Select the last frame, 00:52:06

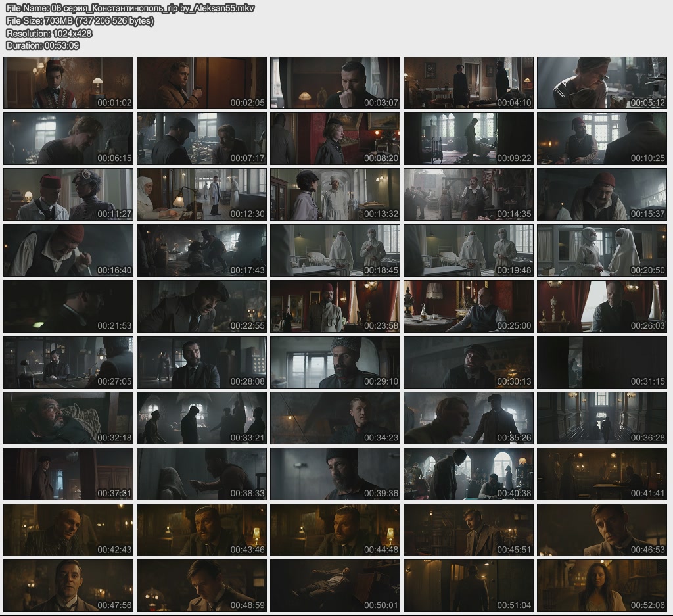click(601, 586)
